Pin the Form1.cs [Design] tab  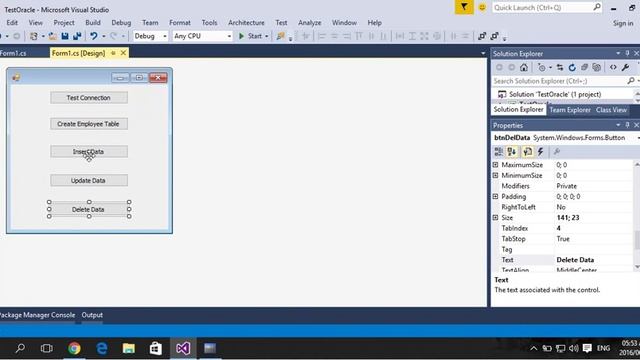click(x=113, y=53)
